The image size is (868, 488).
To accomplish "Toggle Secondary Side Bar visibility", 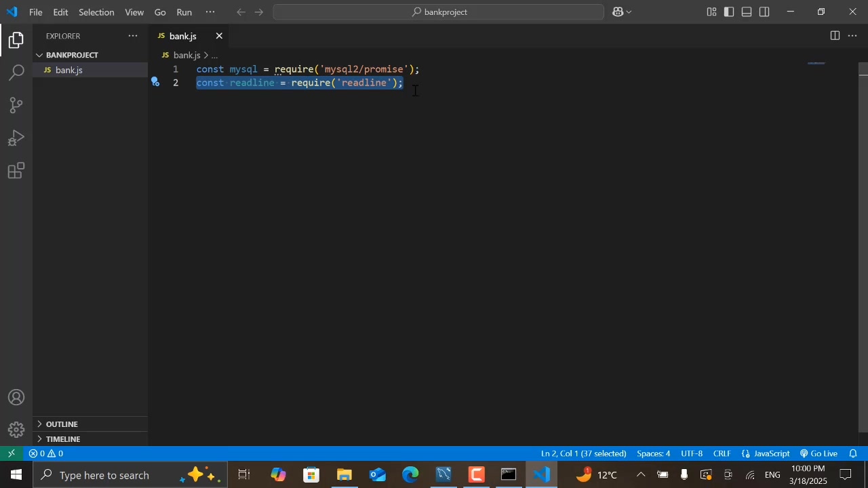I will click(764, 12).
